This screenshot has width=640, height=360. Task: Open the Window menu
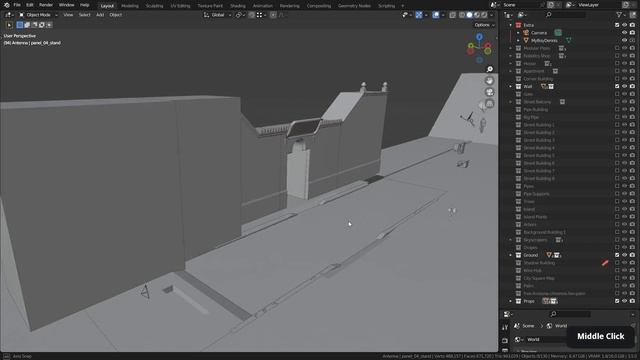click(x=67, y=5)
